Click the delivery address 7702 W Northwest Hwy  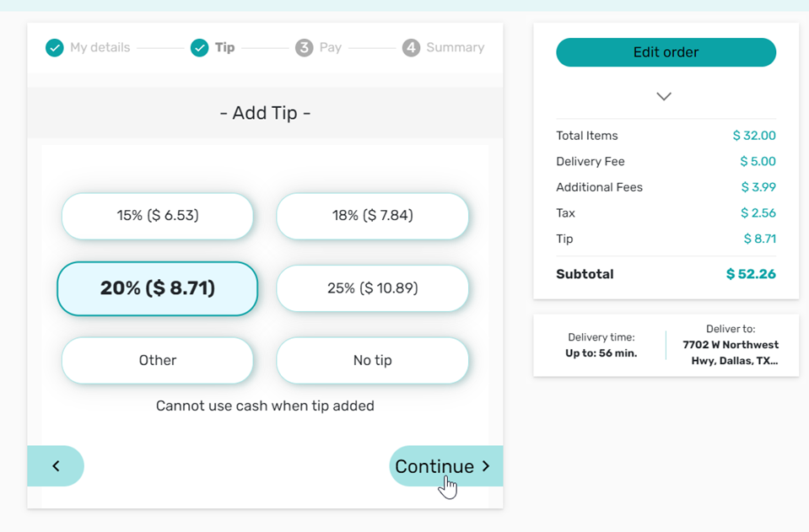click(x=731, y=352)
